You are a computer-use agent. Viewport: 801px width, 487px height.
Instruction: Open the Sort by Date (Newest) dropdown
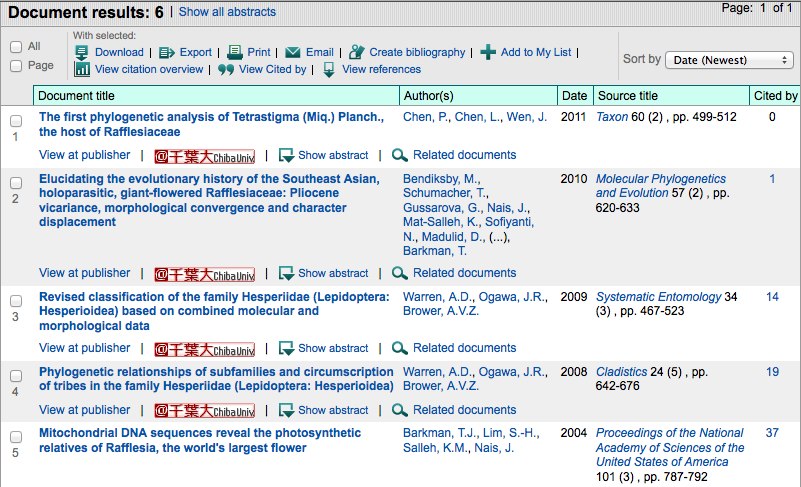click(x=729, y=60)
